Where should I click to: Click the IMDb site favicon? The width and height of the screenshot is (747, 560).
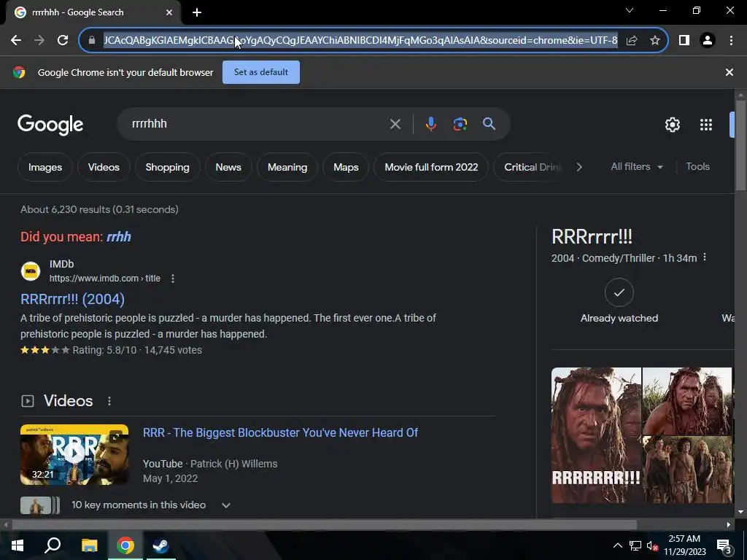point(31,271)
